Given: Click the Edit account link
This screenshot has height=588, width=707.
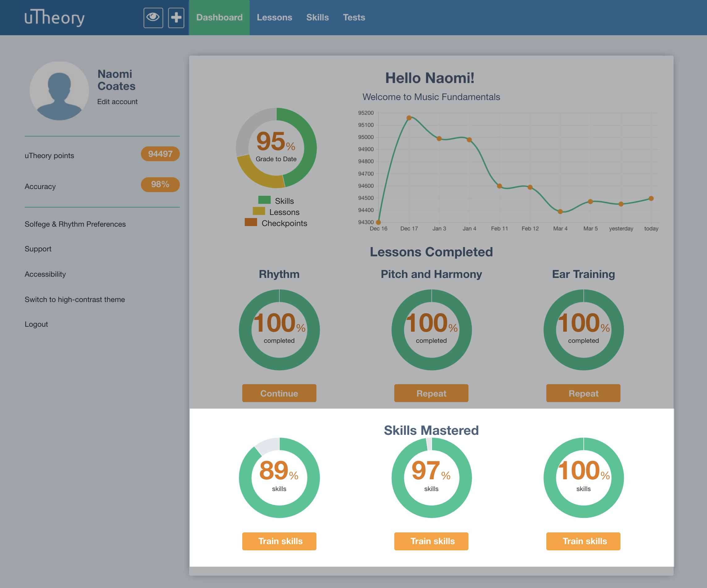Looking at the screenshot, I should (117, 102).
